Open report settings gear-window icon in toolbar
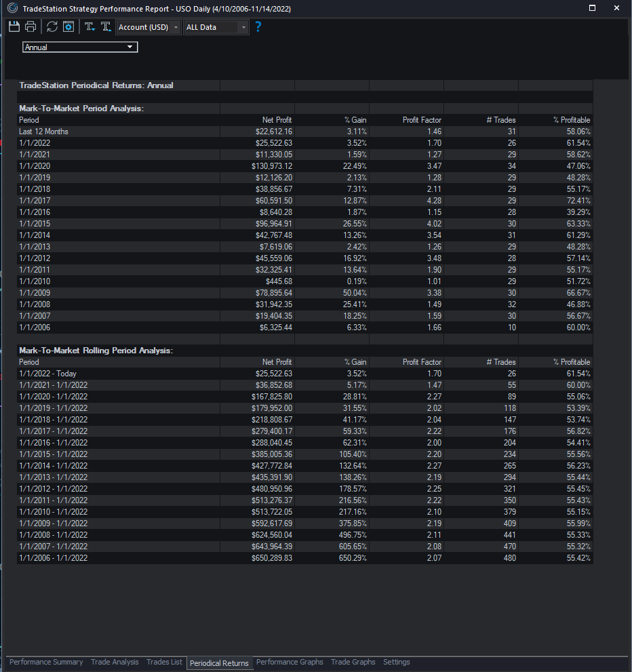This screenshot has width=632, height=672. click(x=68, y=26)
